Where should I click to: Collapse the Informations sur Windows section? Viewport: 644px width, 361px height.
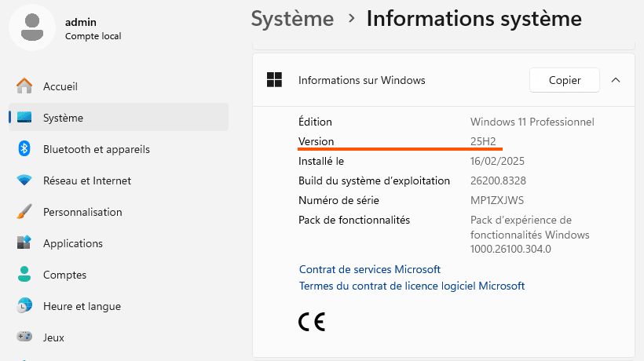pos(615,80)
